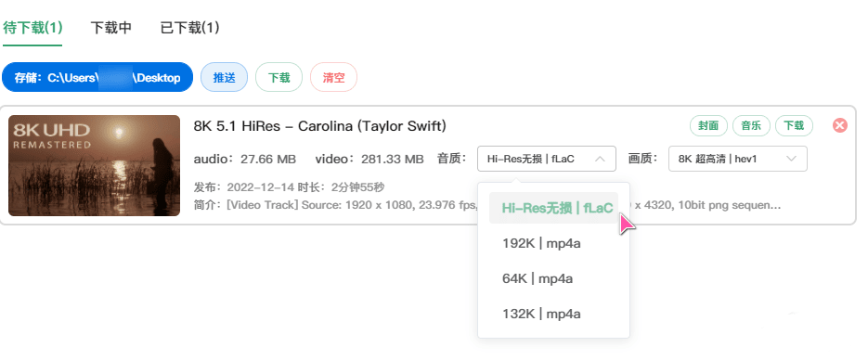Select Hi-Res无损 | fLaC option in list

pos(553,208)
